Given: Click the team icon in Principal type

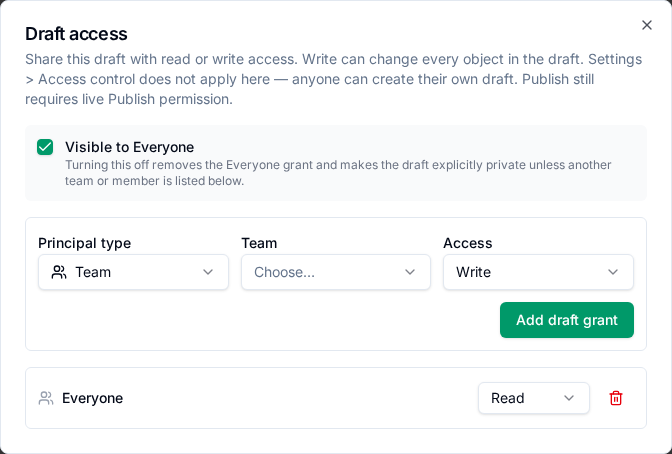Looking at the screenshot, I should 59,272.
